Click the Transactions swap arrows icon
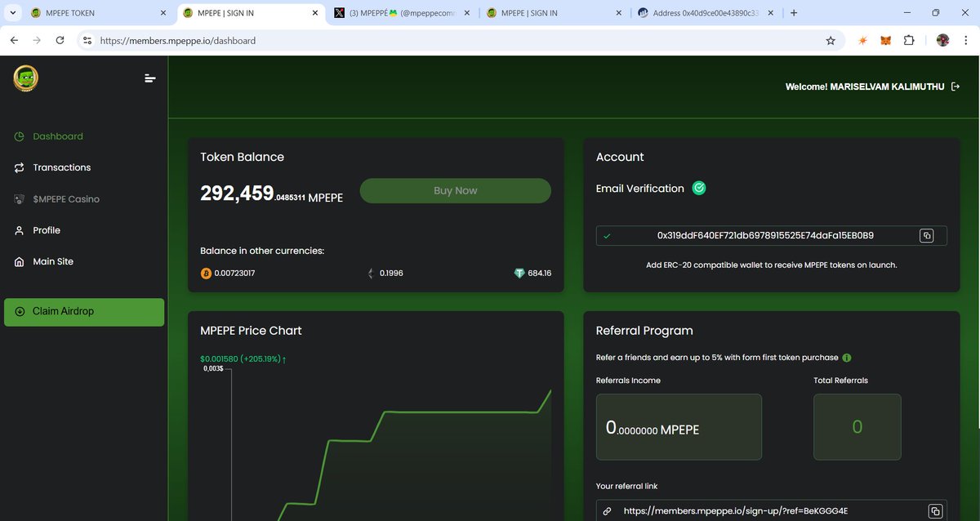This screenshot has width=980, height=521. coord(19,167)
